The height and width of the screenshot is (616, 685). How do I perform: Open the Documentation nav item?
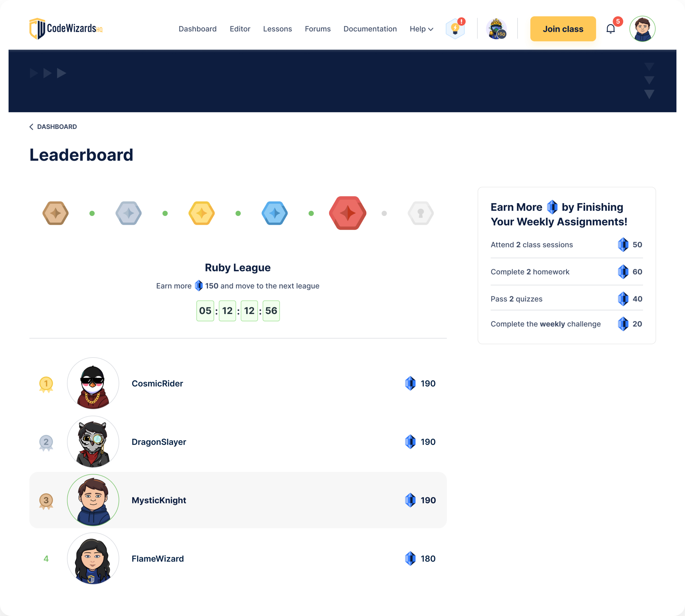[x=370, y=29]
